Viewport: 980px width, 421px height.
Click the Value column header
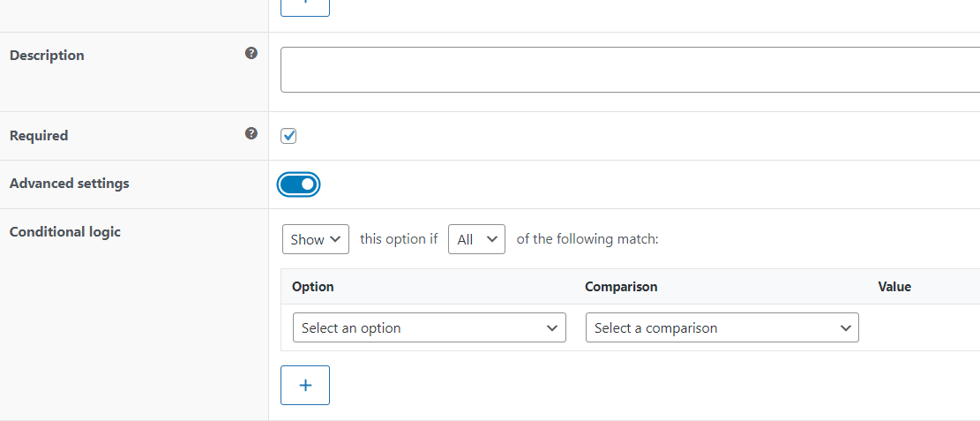click(x=894, y=287)
